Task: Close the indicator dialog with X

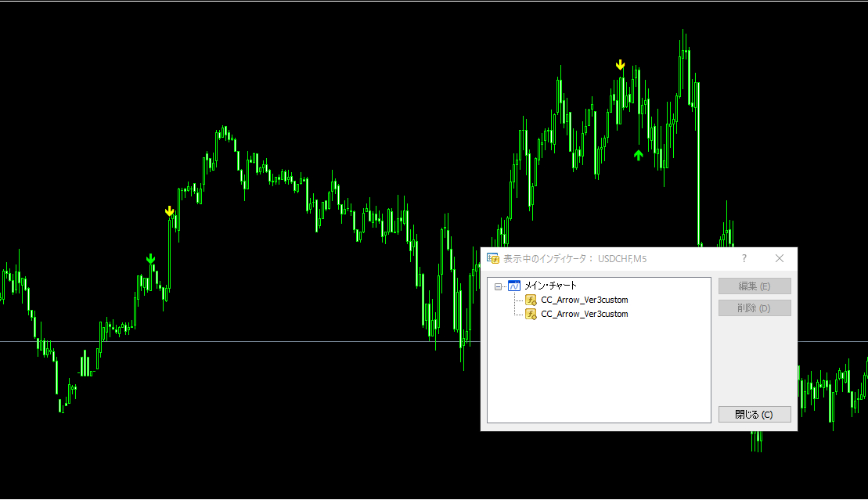Action: (x=779, y=258)
